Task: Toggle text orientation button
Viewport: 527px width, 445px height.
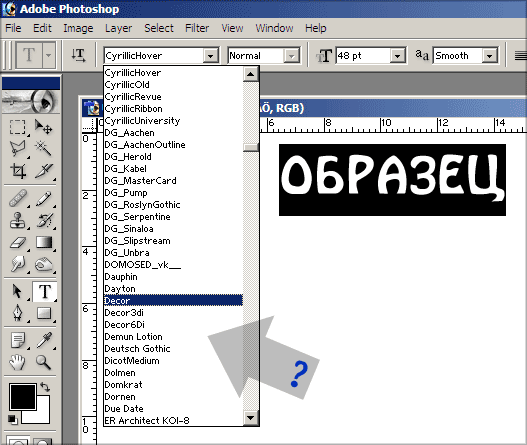Action: coord(78,55)
